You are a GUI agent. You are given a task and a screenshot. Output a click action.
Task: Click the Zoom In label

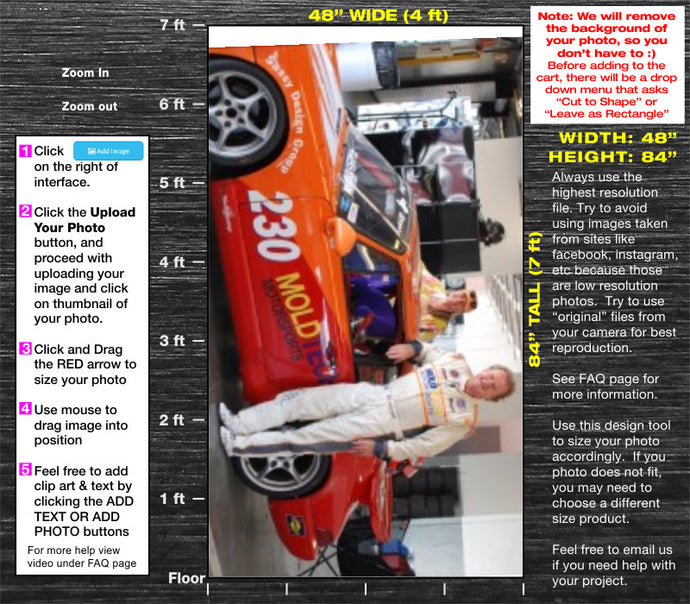click(85, 73)
